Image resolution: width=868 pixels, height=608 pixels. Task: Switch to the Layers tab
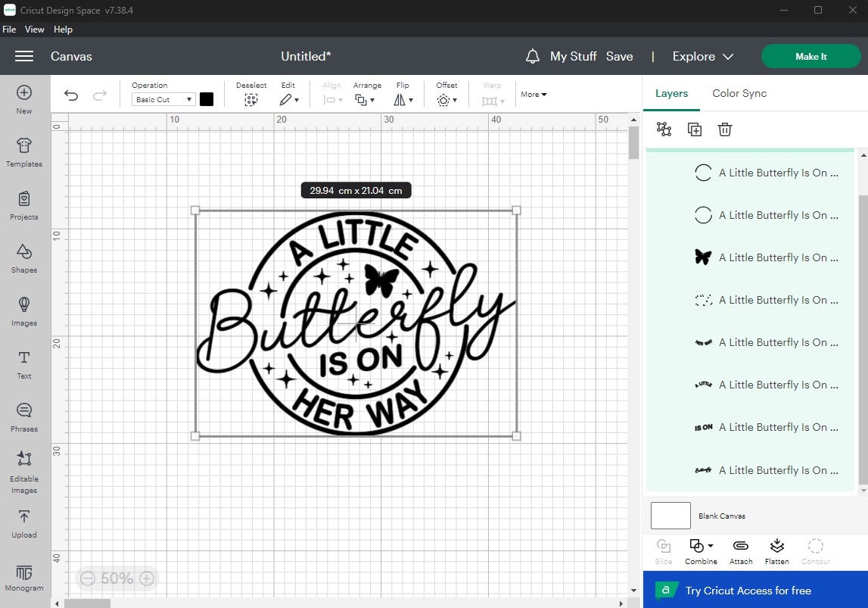click(671, 93)
